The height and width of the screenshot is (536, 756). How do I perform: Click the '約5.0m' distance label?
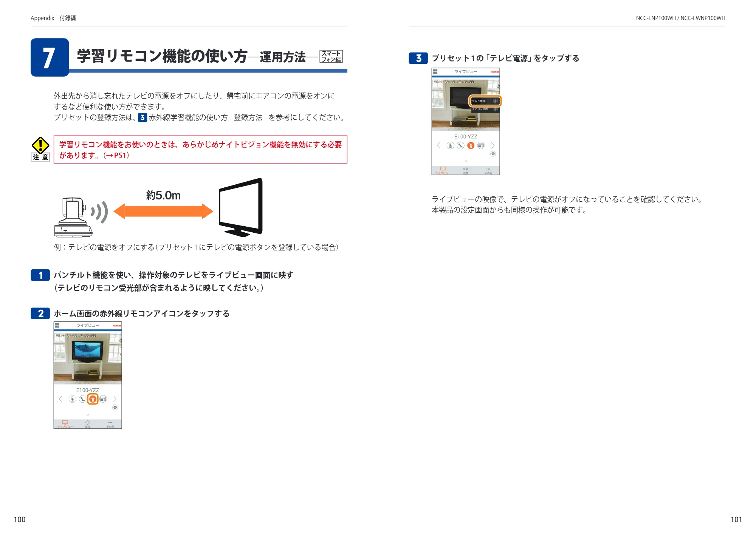(163, 195)
